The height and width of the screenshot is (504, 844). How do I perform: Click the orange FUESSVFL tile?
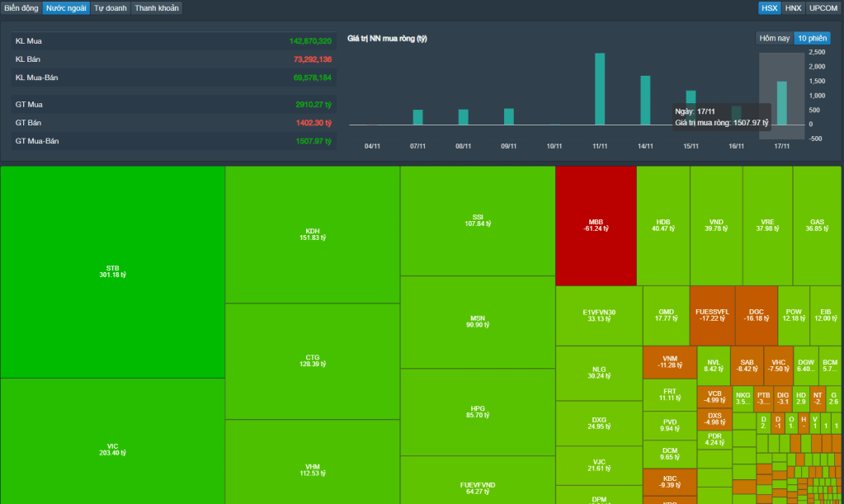tap(712, 314)
